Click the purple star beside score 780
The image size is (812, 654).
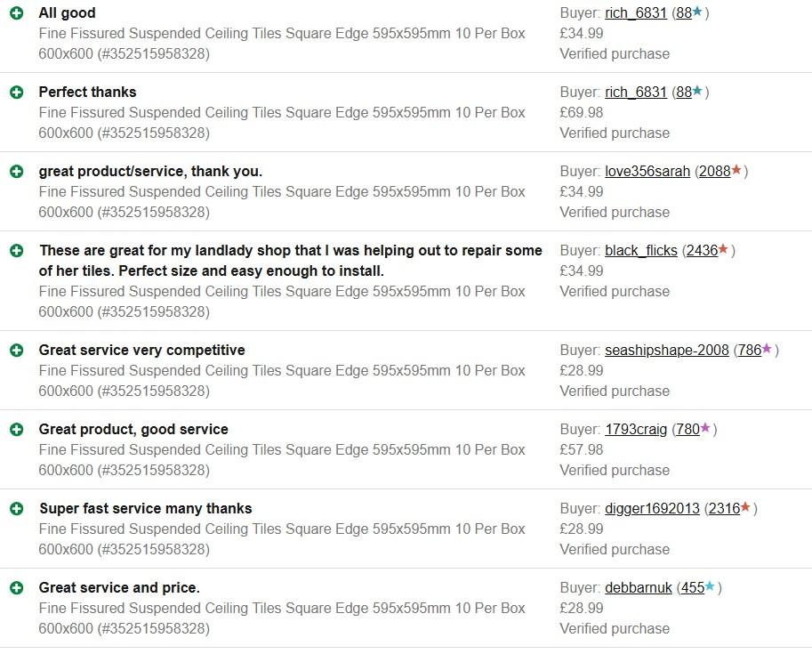pos(706,429)
